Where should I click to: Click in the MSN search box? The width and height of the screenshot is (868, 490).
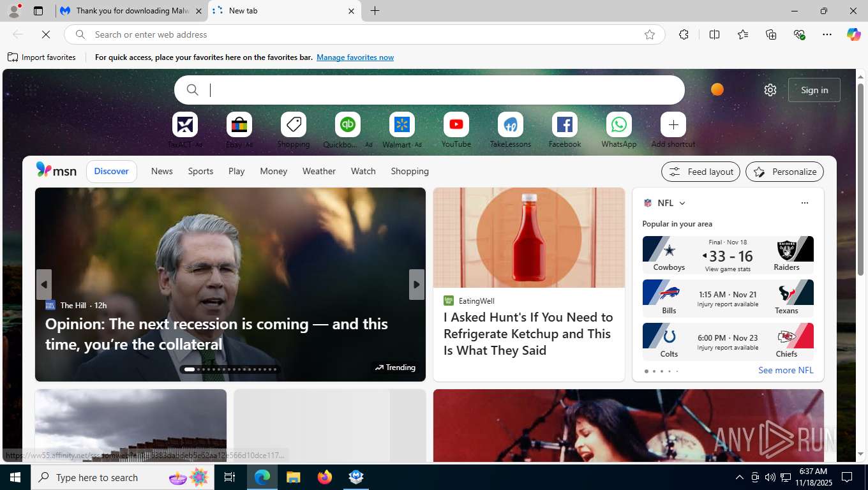pos(430,90)
